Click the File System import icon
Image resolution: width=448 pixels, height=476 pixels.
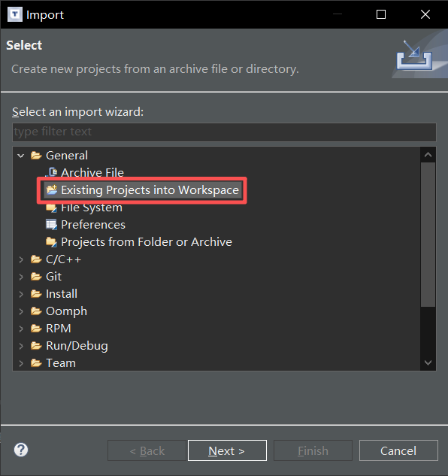click(x=51, y=208)
